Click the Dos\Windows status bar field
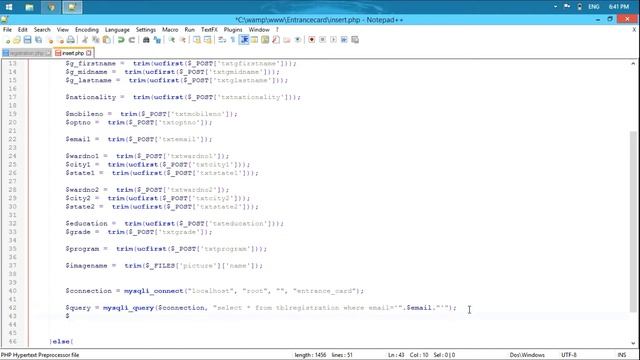640x360 pixels. coord(527,355)
